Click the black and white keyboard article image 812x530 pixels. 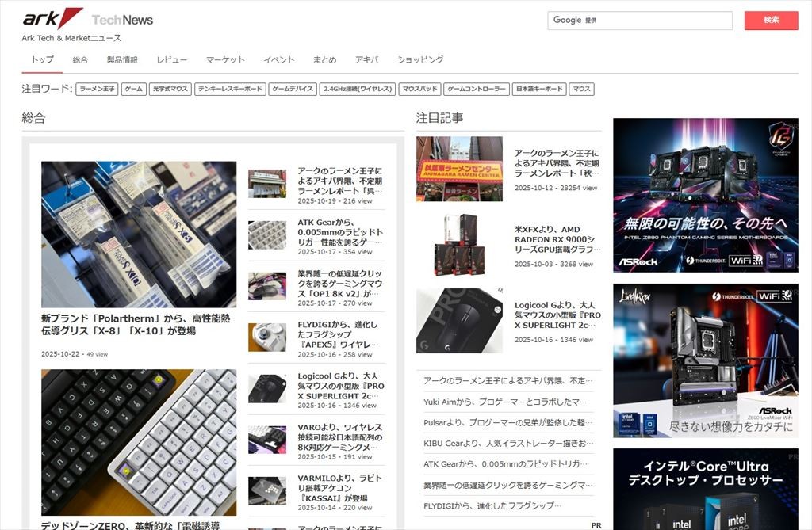pos(139,442)
